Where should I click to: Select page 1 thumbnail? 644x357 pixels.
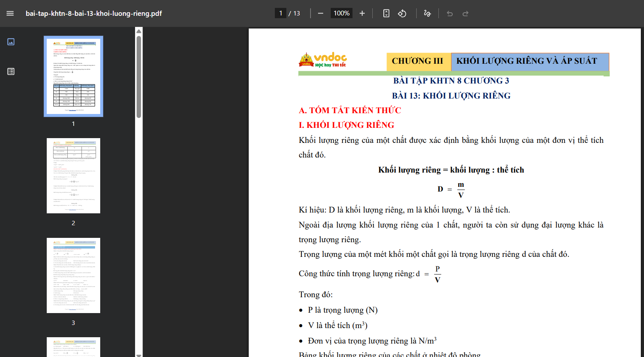pos(73,76)
